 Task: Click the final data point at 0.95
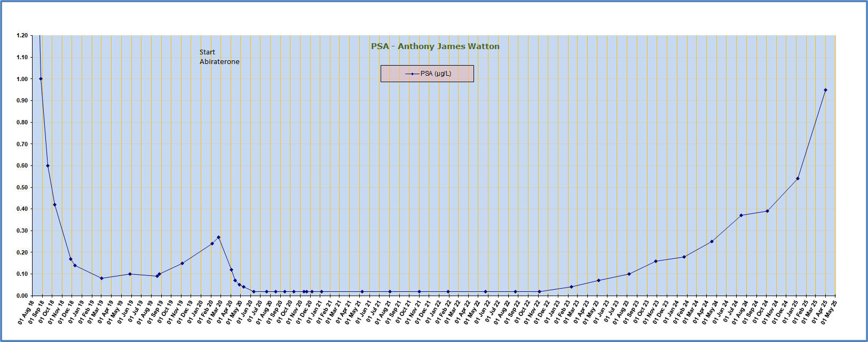pos(825,90)
